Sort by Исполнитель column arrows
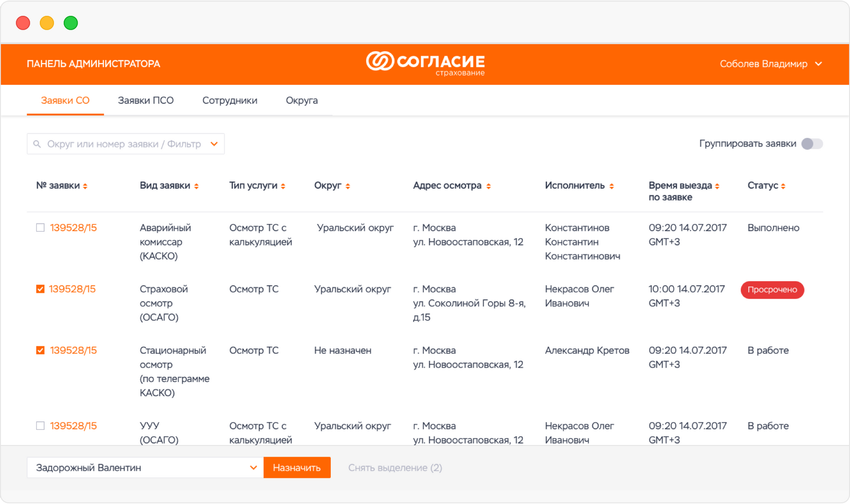 [611, 186]
